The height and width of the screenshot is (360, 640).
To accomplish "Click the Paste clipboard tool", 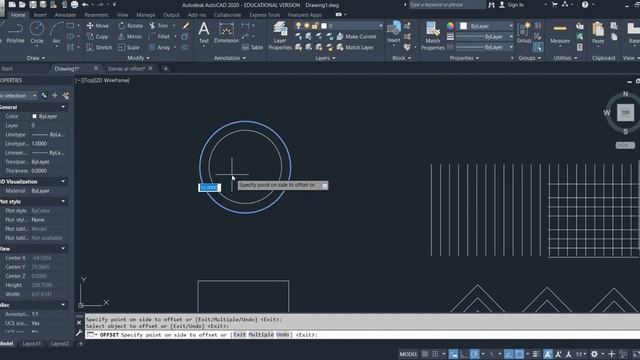I will pyautogui.click(x=598, y=33).
